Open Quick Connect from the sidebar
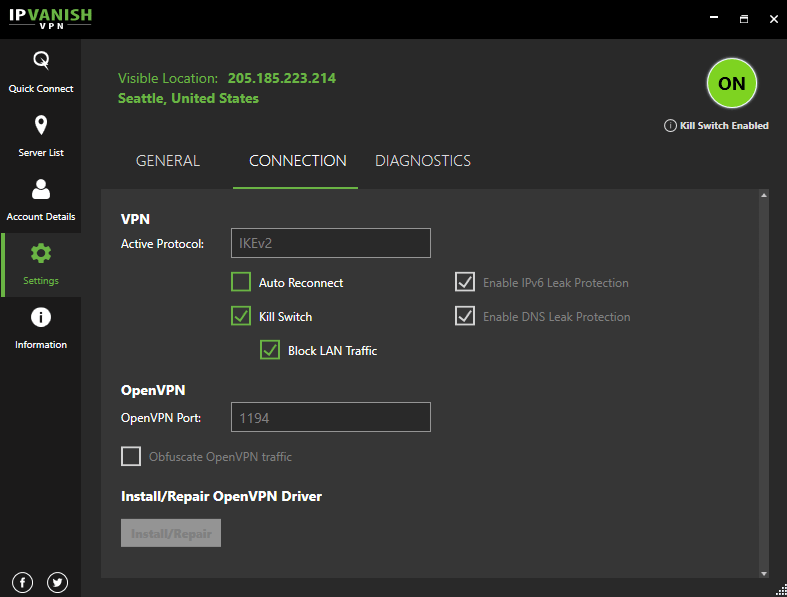787x597 pixels. pos(41,72)
